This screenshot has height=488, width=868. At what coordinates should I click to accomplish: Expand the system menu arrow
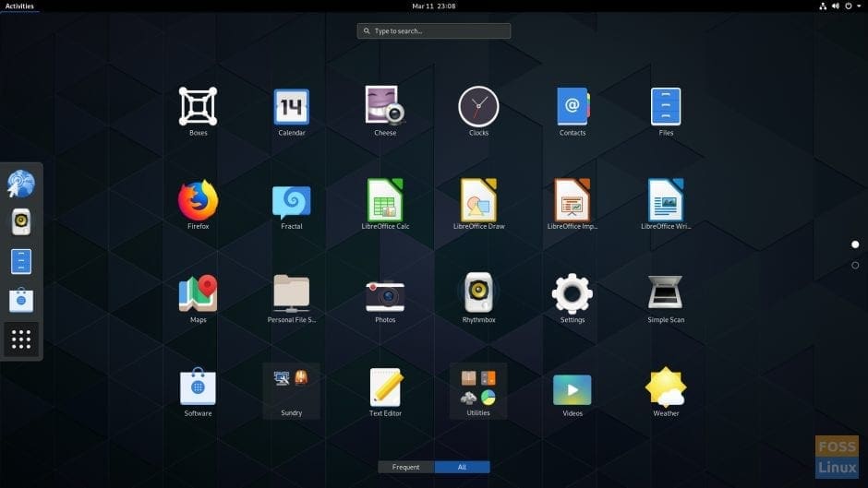[x=859, y=6]
